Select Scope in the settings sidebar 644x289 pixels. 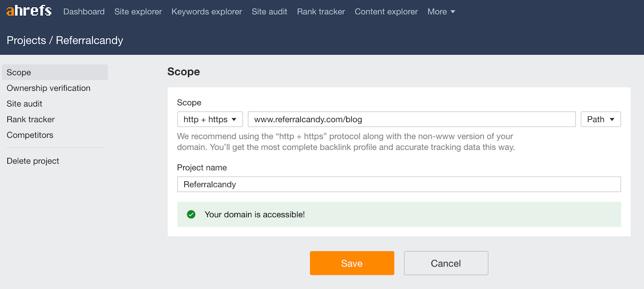[19, 72]
